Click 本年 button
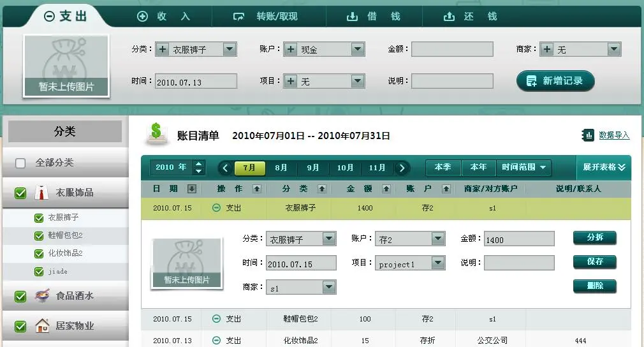 [x=478, y=167]
